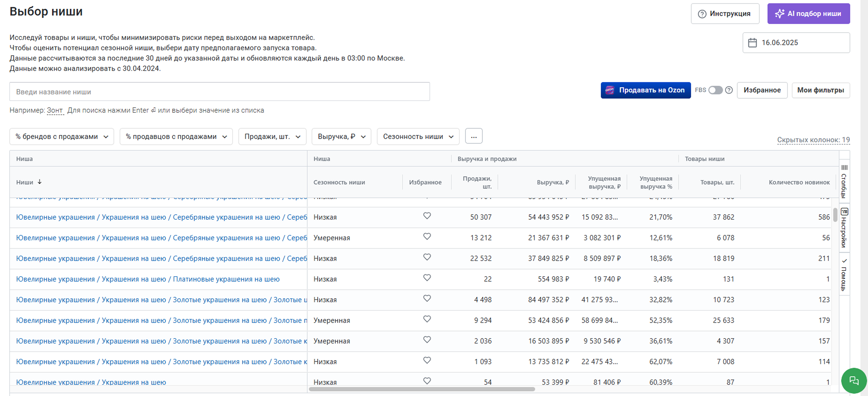Expand % брендов с продажами filter

(x=62, y=136)
